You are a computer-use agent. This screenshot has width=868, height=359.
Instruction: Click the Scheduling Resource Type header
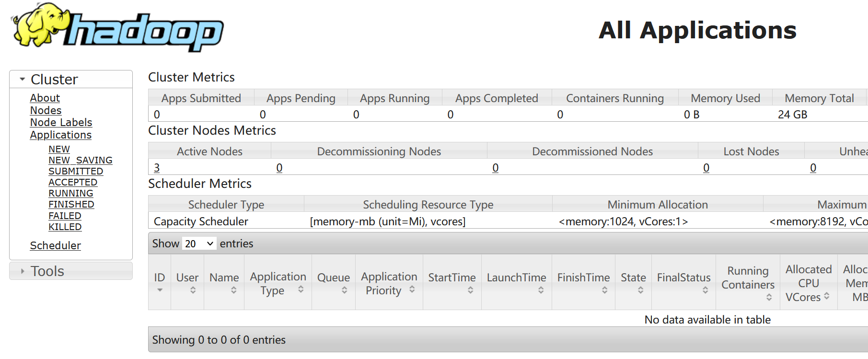(428, 205)
